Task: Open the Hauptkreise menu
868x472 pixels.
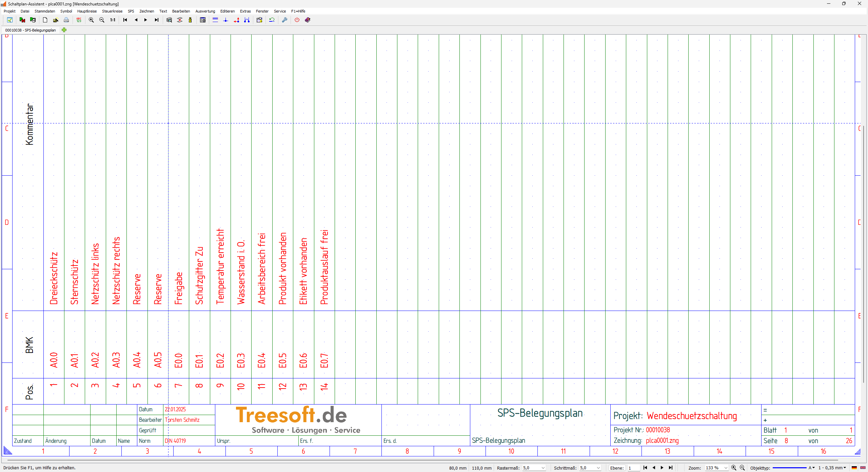Action: [87, 11]
